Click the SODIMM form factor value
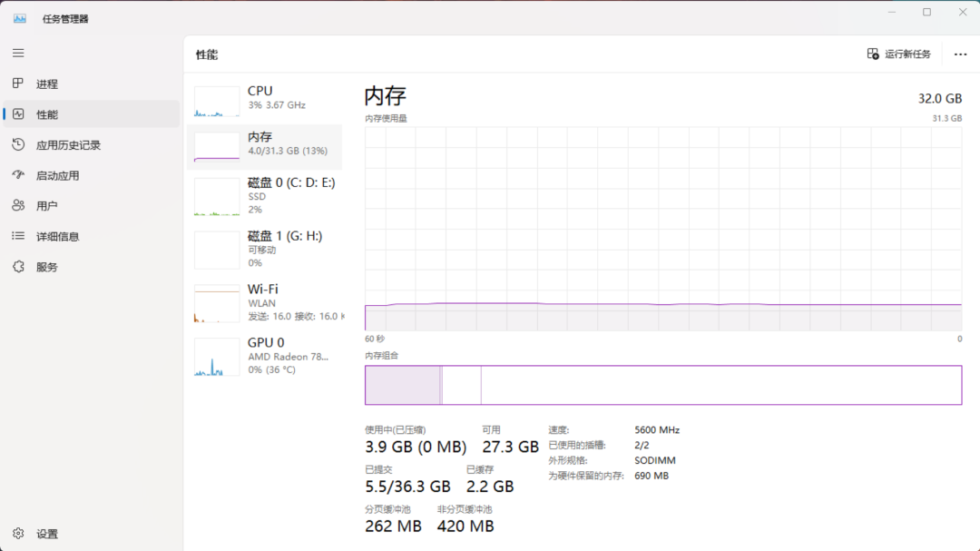980x551 pixels. [x=655, y=460]
